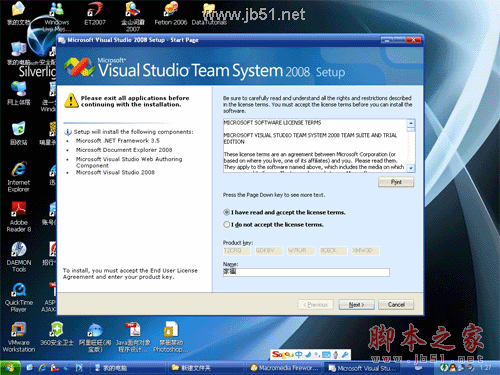Viewport: 500px width, 375px height.
Task: Click the third product key box W7KJR
Action: pos(301,251)
